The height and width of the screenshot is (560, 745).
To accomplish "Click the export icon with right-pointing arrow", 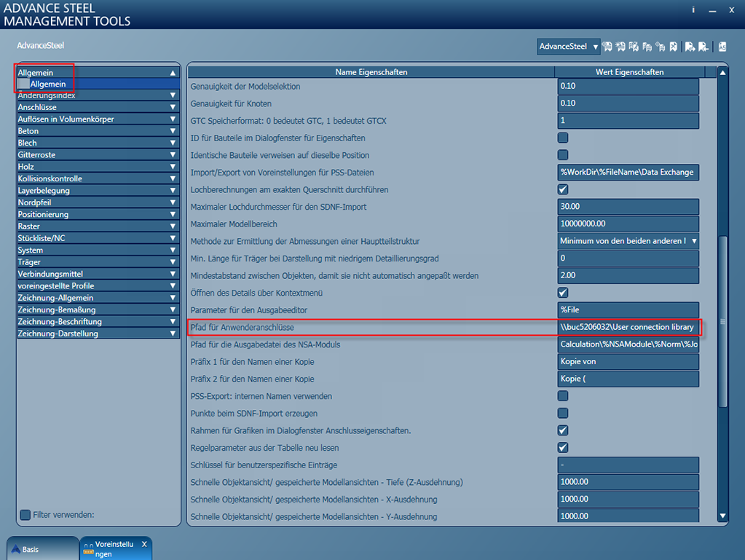I will pos(690,47).
